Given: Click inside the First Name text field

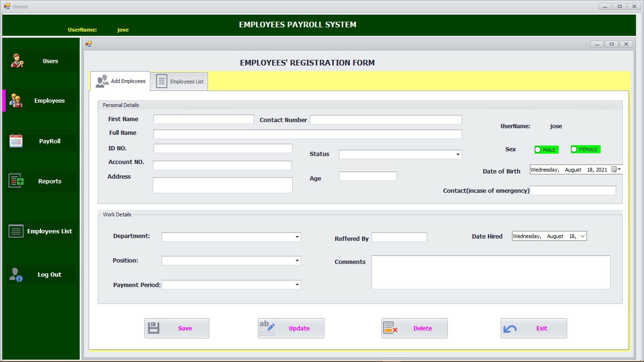Looking at the screenshot, I should [x=203, y=119].
